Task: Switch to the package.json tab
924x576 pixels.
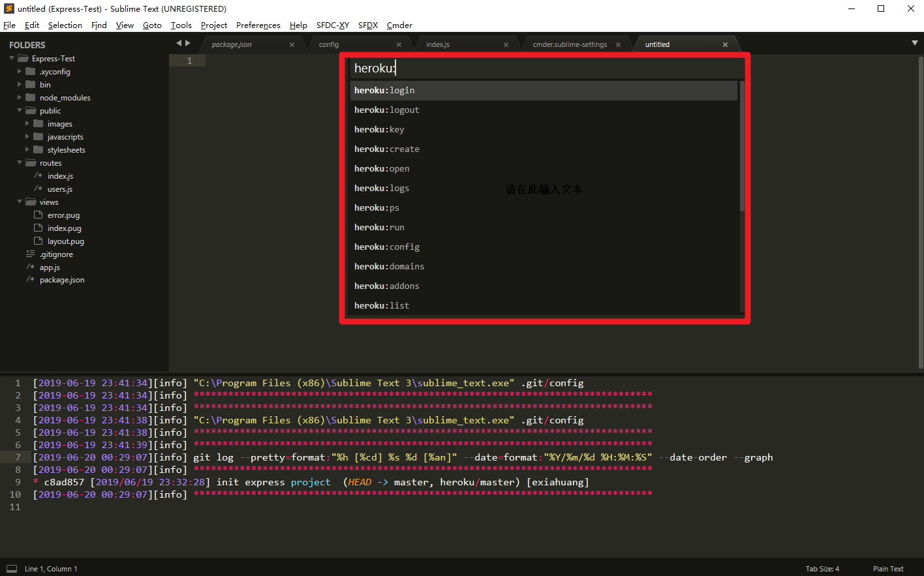Action: pyautogui.click(x=232, y=44)
